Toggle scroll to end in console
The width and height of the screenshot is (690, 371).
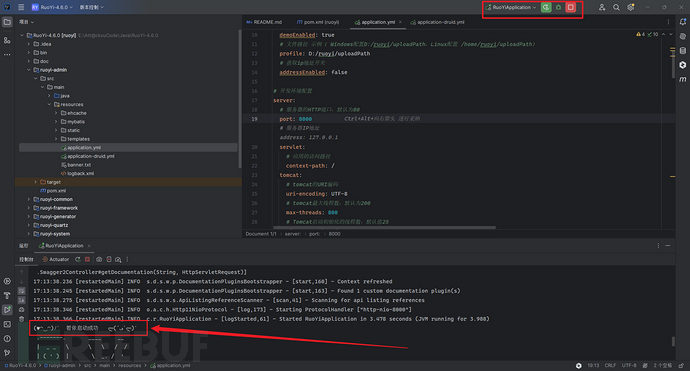tap(22, 300)
